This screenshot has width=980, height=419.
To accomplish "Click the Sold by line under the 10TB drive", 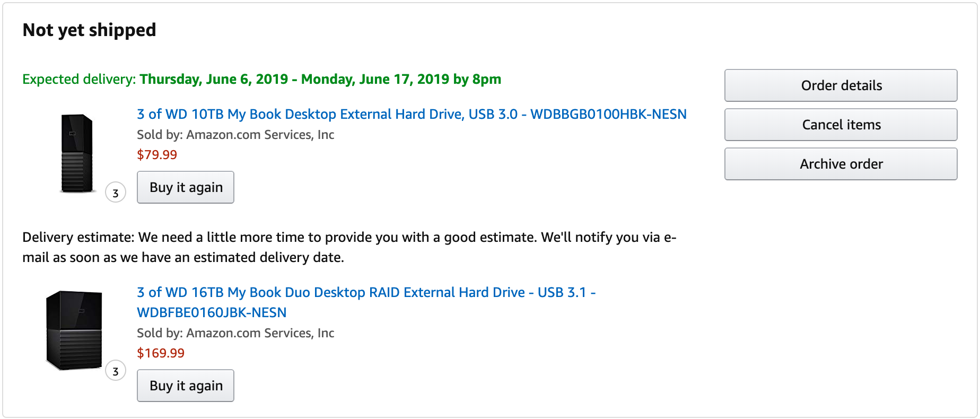I will point(235,135).
